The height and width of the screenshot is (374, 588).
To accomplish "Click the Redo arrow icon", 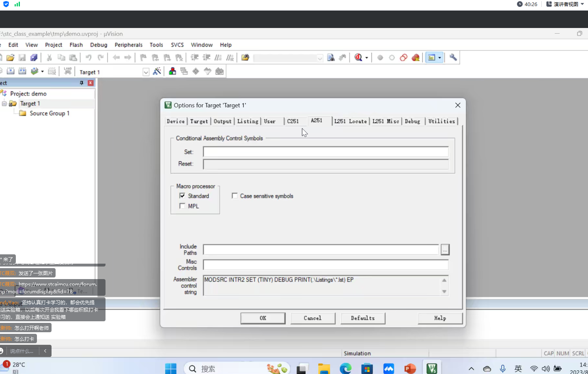I will coord(101,58).
